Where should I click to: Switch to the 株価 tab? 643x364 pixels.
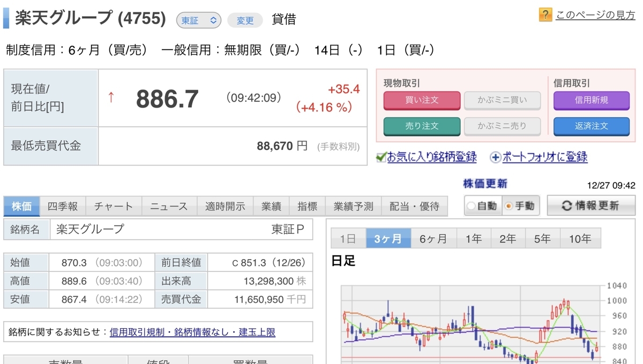point(22,206)
